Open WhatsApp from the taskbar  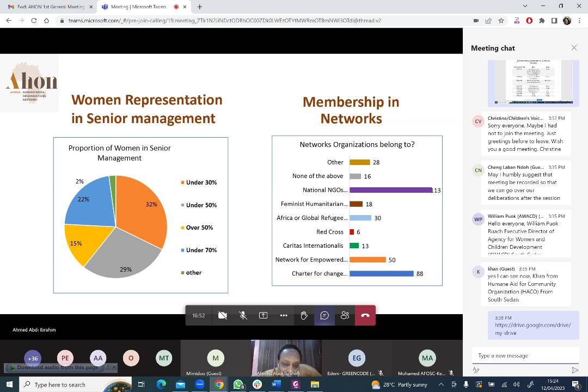pos(238,384)
